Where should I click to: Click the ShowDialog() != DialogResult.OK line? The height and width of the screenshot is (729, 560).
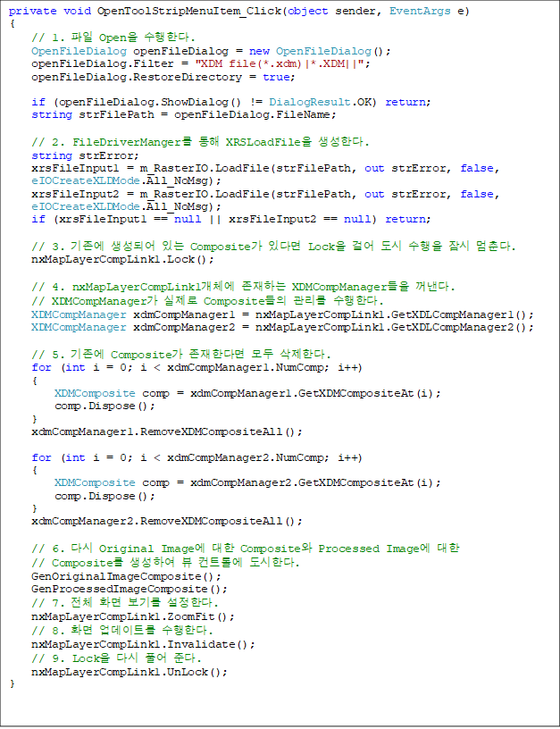(231, 102)
